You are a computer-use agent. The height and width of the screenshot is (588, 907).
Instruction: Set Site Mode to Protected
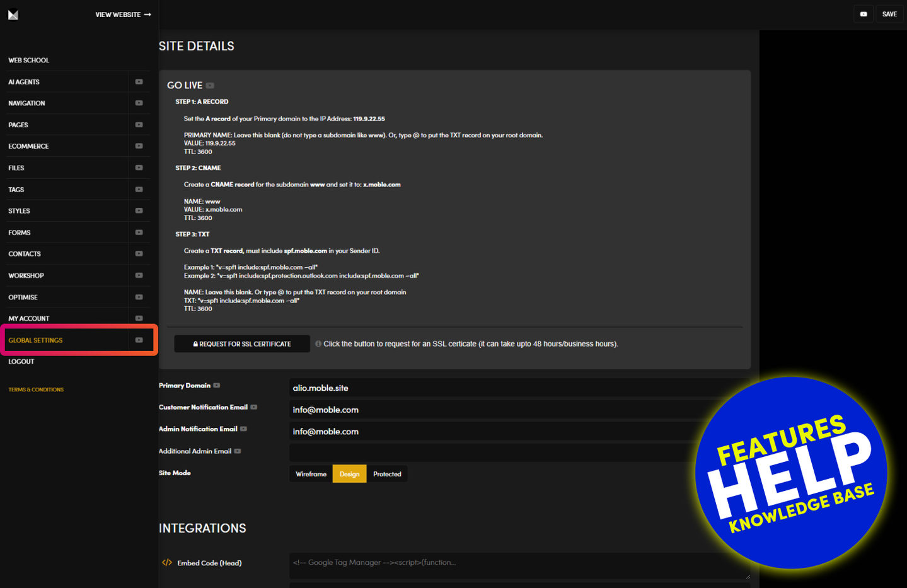click(x=387, y=474)
